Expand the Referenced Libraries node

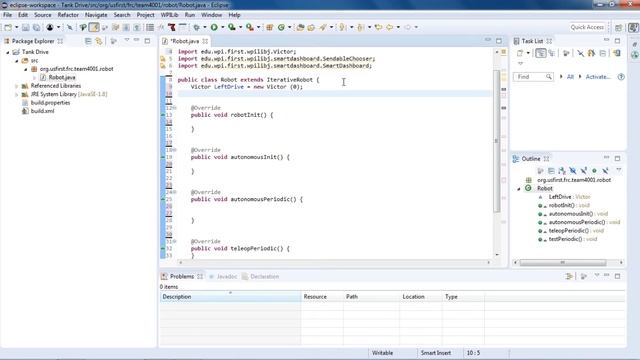(17, 86)
